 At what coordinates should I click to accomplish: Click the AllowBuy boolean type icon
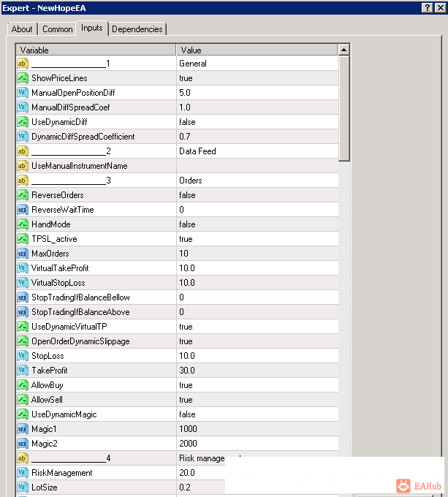coord(23,384)
